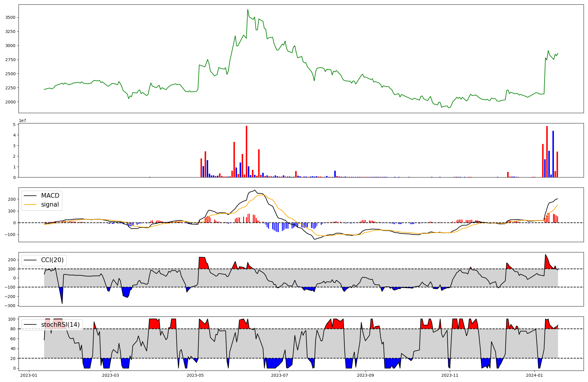Select the 2024-01 date tick label

[x=534, y=375]
